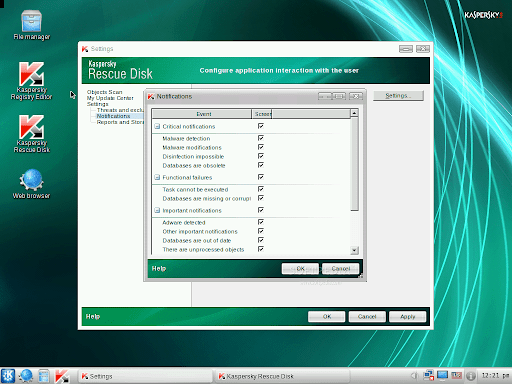The height and width of the screenshot is (384, 512).
Task: Toggle the Adware detected checkbox
Action: (261, 222)
